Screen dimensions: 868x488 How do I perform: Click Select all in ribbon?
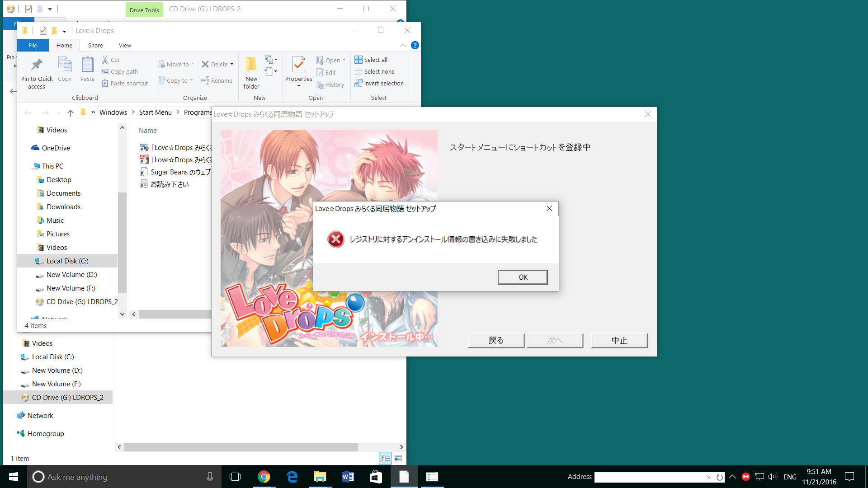coord(371,60)
